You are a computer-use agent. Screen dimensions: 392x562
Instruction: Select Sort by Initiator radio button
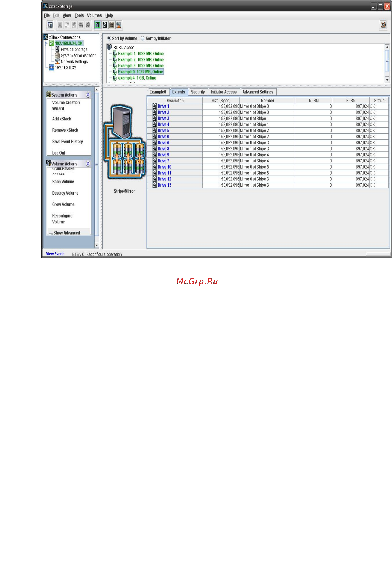click(143, 39)
